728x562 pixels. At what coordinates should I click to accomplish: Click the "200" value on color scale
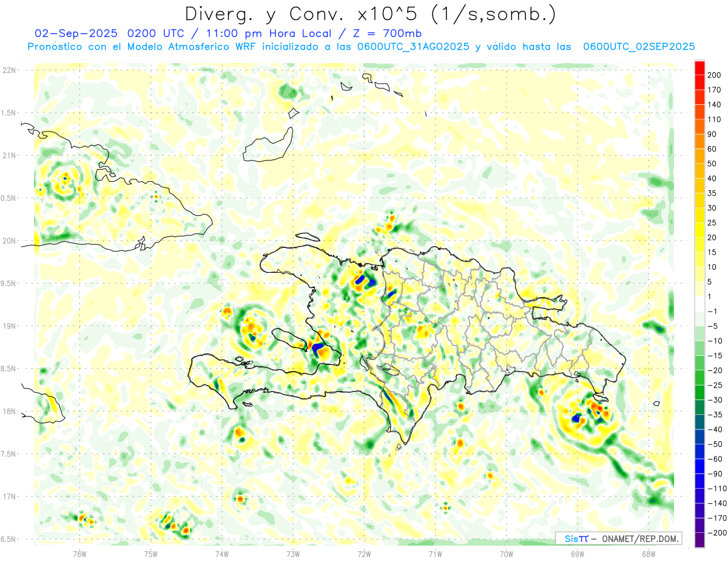click(x=715, y=75)
